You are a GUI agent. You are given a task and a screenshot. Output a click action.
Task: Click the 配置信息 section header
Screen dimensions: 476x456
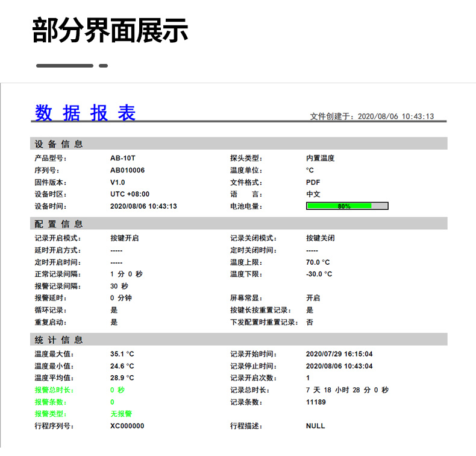(58, 224)
